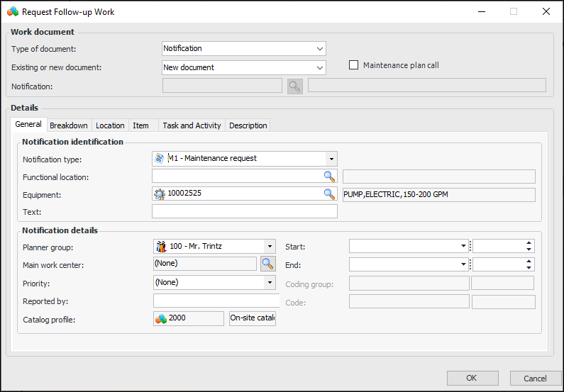This screenshot has width=564, height=392.
Task: Increment the Start time spinner up arrow
Action: [x=529, y=243]
